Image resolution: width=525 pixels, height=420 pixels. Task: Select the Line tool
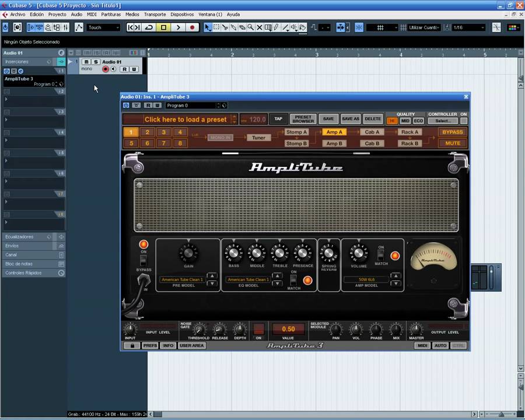click(x=285, y=27)
